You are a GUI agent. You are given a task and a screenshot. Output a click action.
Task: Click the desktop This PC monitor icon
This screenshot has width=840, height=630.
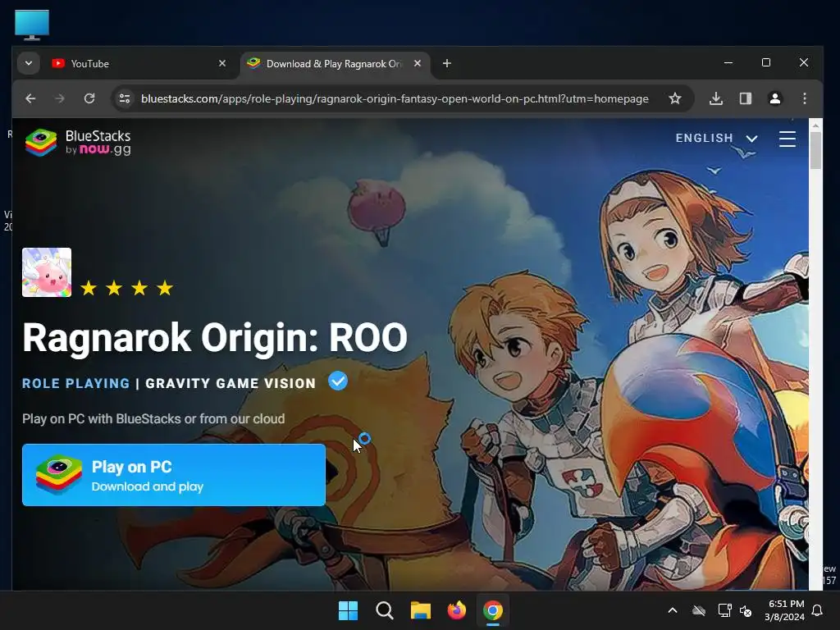(x=32, y=25)
